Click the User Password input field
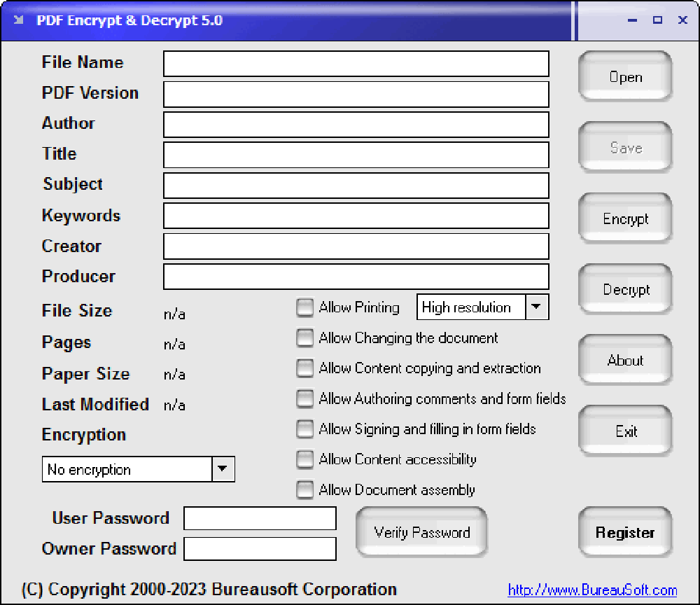The image size is (700, 605). point(260,519)
